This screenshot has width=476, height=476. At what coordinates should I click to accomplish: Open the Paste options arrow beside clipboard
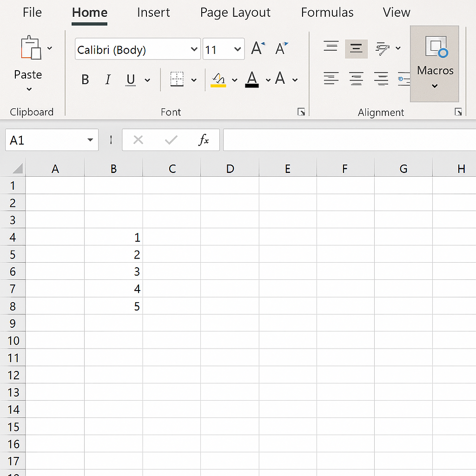(50, 48)
